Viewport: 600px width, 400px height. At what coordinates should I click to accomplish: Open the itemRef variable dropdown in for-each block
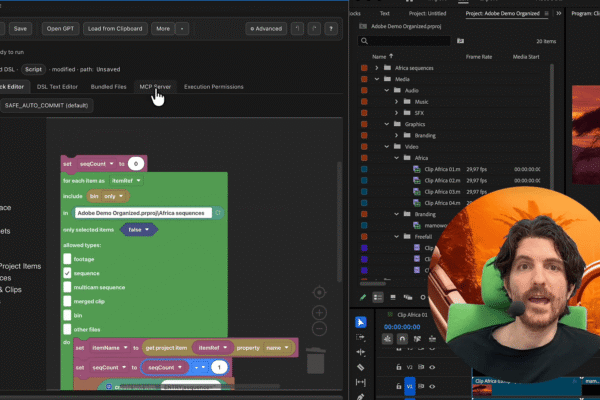126,181
